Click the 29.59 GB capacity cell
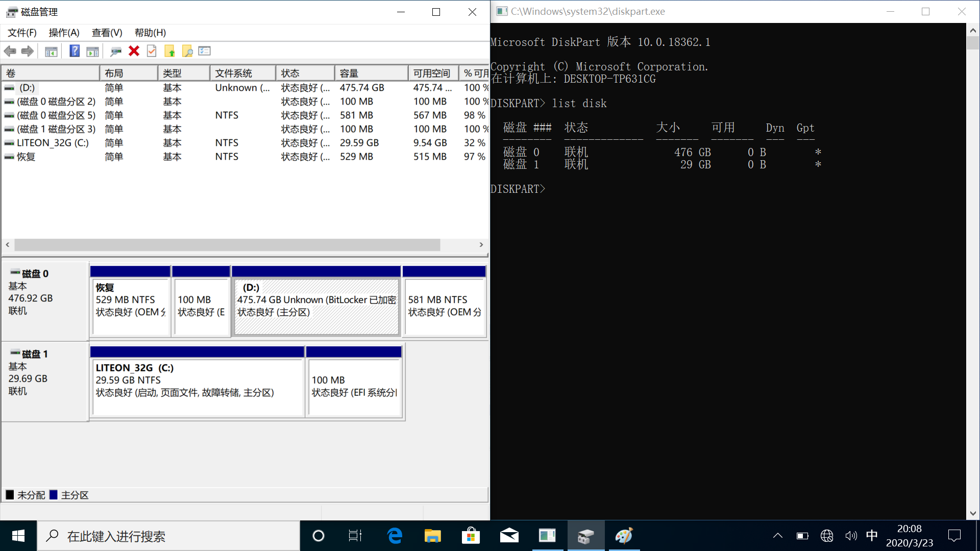The image size is (980, 551). click(359, 143)
